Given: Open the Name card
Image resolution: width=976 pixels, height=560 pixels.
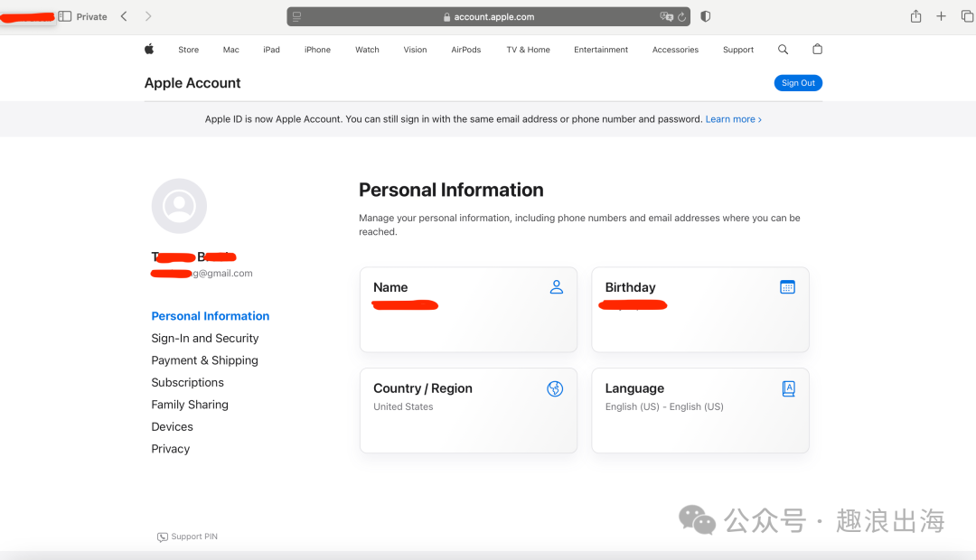Looking at the screenshot, I should (x=469, y=310).
